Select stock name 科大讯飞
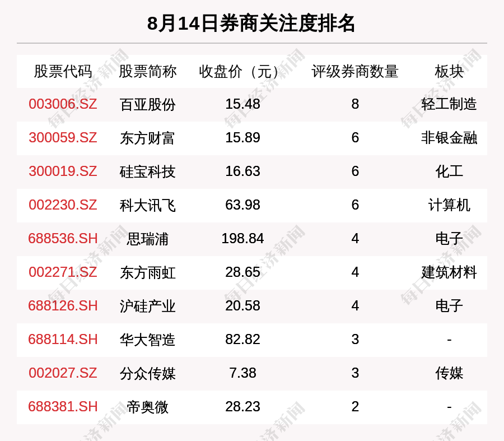Image resolution: width=504 pixels, height=441 pixels. (147, 205)
